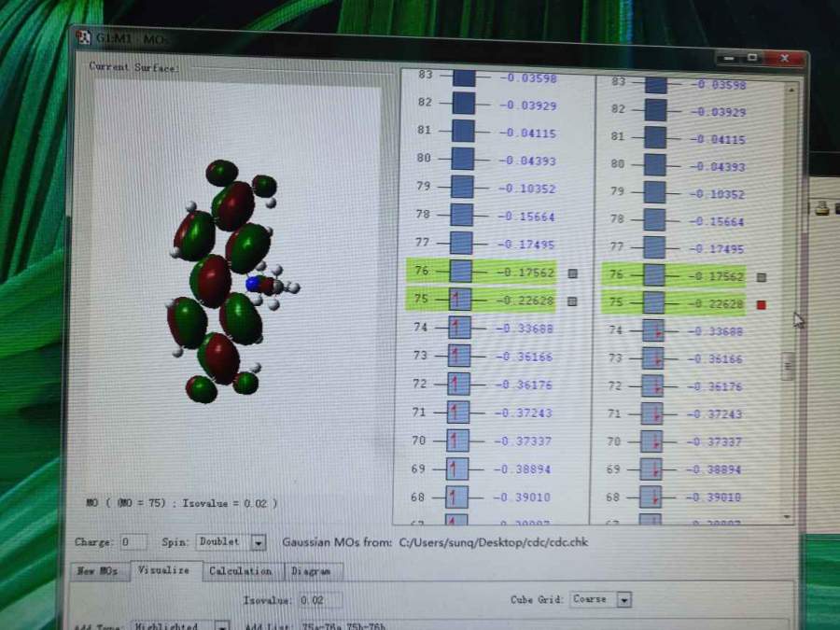Select alpha orbital 74 occupancy box
Image resolution: width=840 pixels, height=630 pixels.
[x=459, y=328]
